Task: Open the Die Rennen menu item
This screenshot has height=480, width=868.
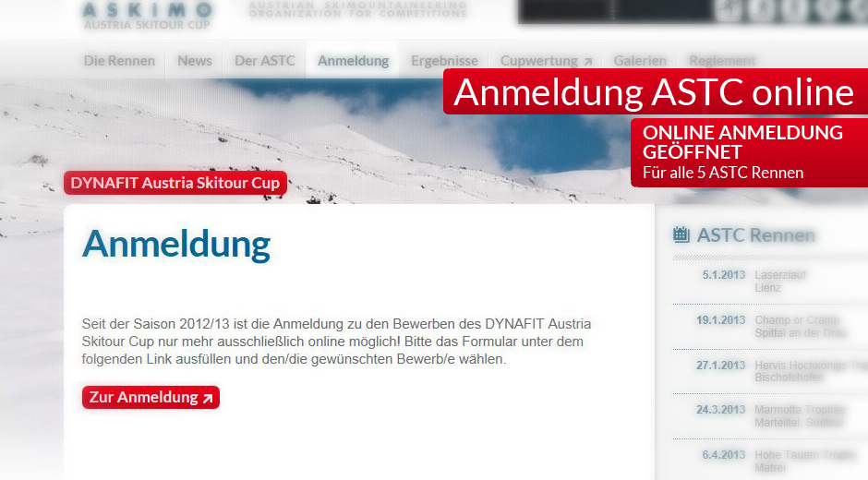Action: [119, 61]
